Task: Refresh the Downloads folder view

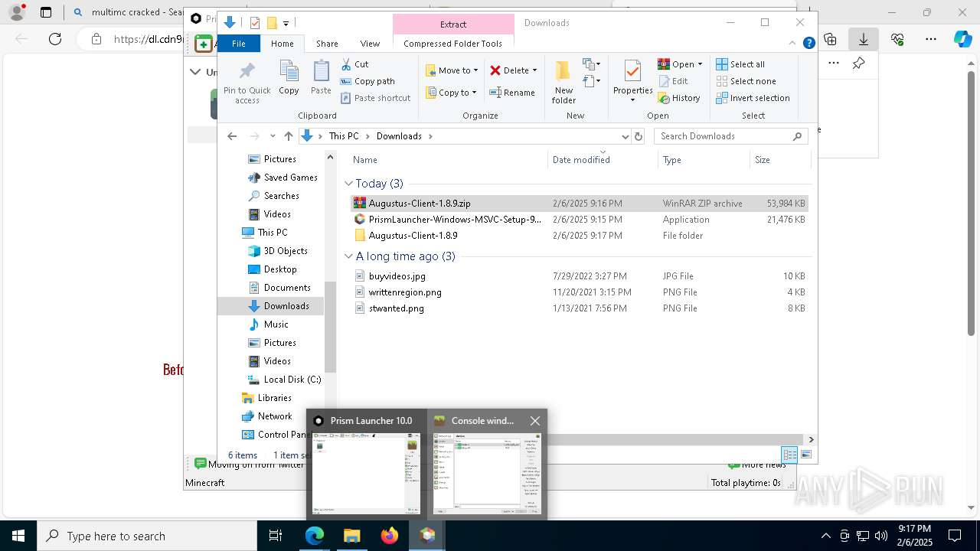Action: pos(639,136)
